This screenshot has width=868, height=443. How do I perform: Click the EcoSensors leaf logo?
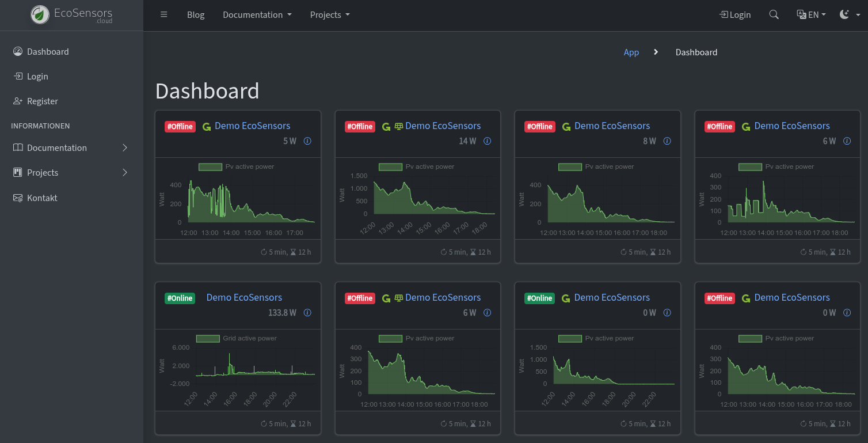tap(40, 15)
